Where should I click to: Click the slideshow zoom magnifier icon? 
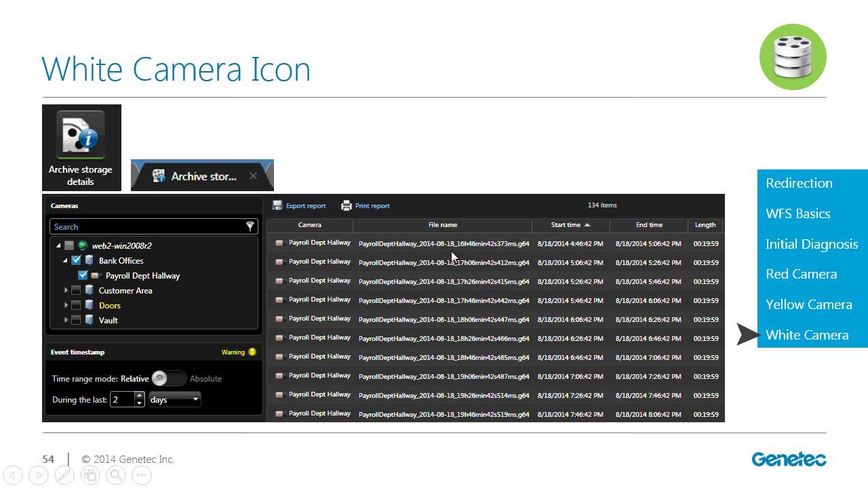pyautogui.click(x=116, y=476)
